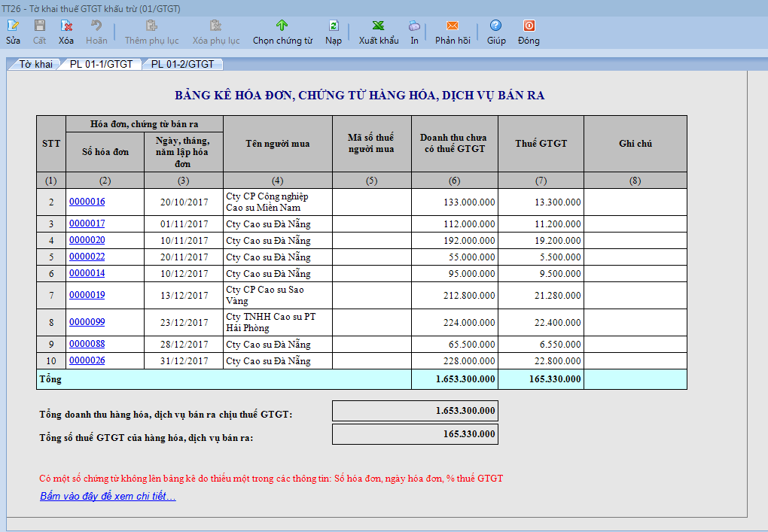Click total revenue field 1.653.300.000 below table
Image resolution: width=768 pixels, height=532 pixels.
tap(415, 411)
